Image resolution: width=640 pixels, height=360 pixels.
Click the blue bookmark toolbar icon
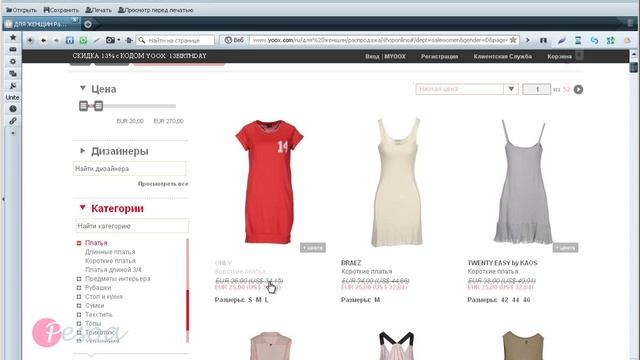pos(70,40)
